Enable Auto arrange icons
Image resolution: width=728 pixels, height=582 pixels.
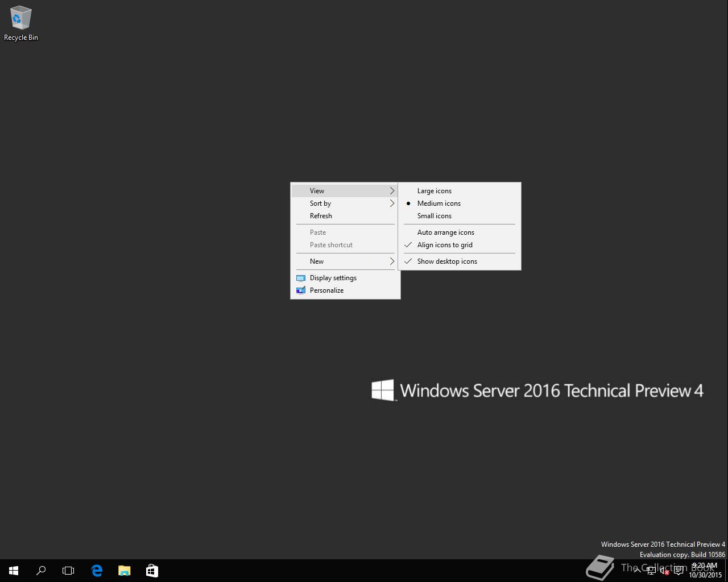pyautogui.click(x=460, y=232)
